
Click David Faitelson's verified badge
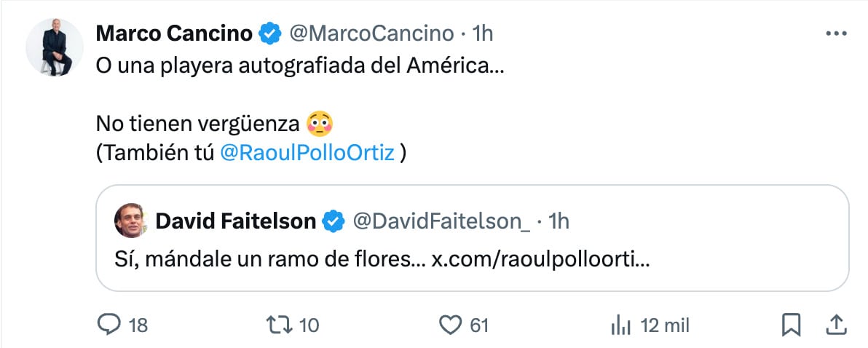coord(334,221)
